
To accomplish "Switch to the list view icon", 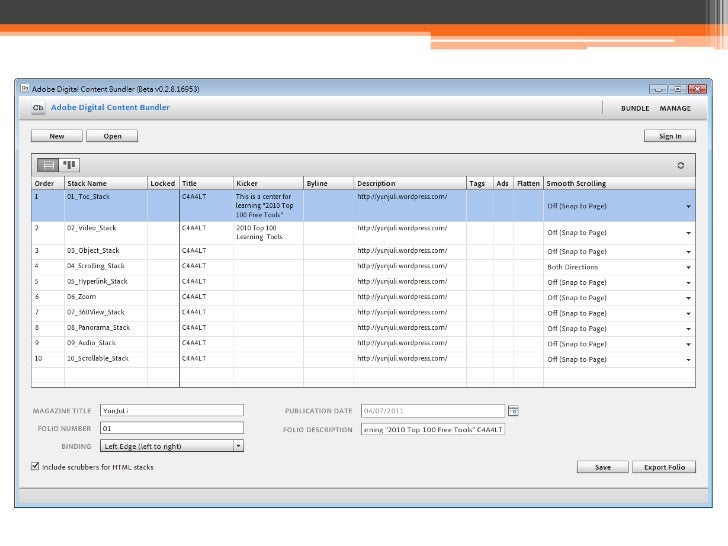I will point(48,165).
